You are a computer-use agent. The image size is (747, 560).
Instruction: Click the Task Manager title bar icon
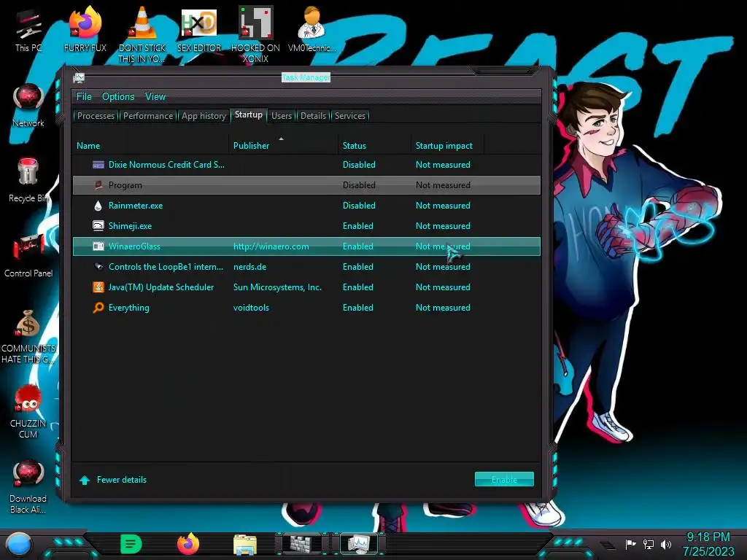79,78
